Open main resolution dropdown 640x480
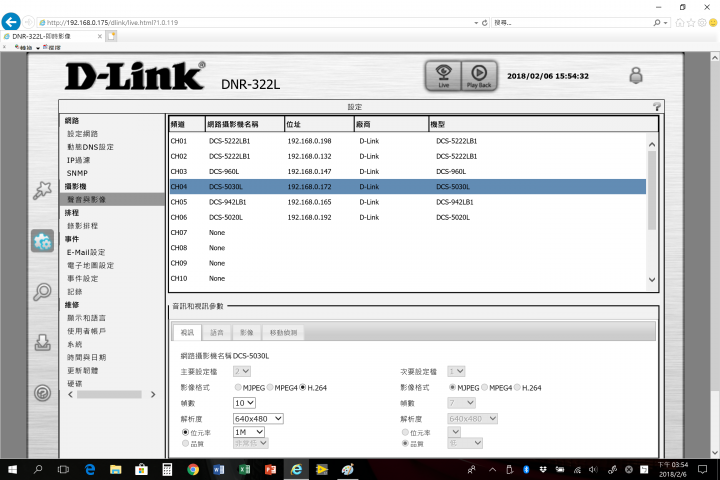This screenshot has width=720, height=480. [258, 418]
